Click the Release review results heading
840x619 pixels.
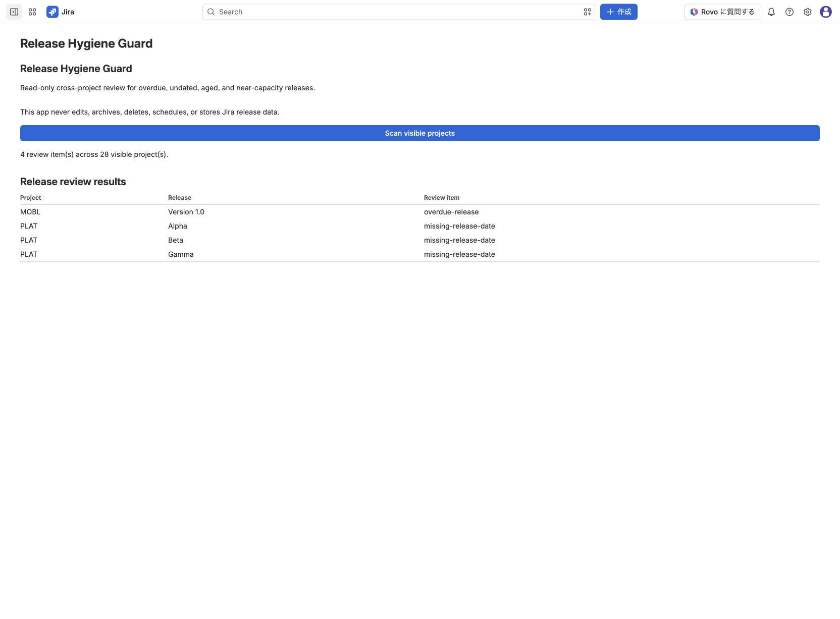(73, 182)
